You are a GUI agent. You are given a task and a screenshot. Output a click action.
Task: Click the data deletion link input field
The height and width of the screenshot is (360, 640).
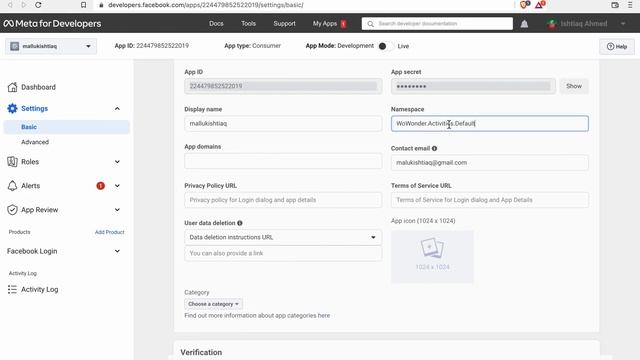[x=283, y=253]
